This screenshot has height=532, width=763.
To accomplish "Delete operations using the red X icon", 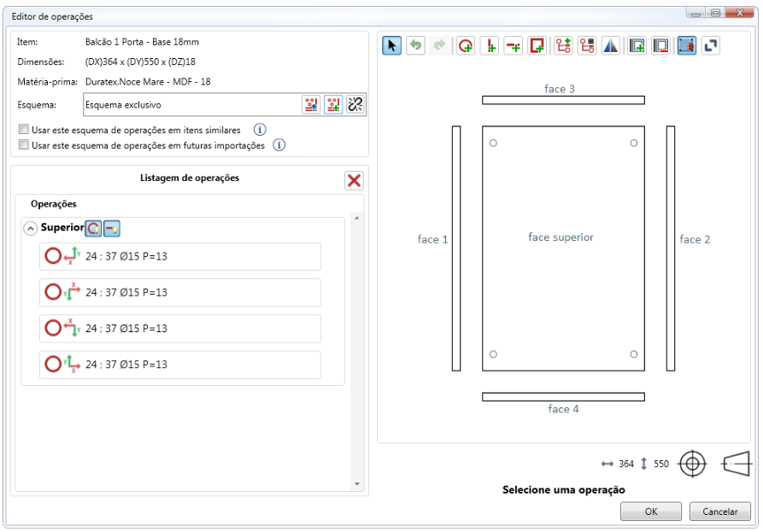I will (x=354, y=180).
